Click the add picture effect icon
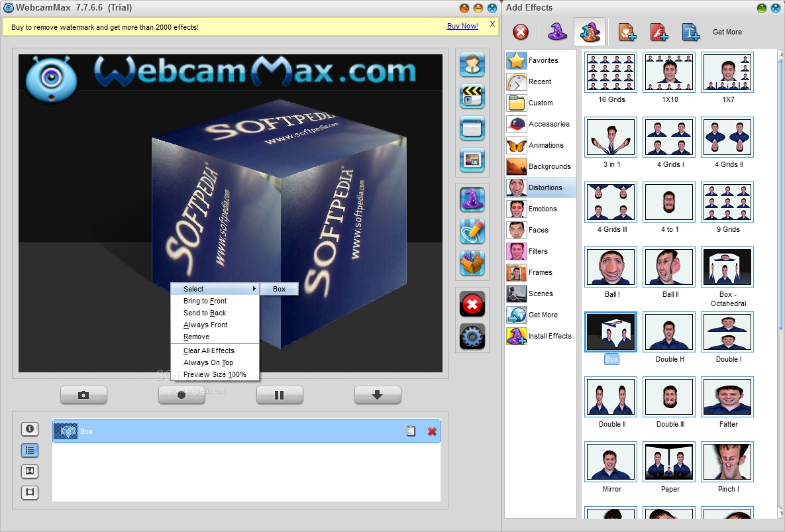 [627, 32]
